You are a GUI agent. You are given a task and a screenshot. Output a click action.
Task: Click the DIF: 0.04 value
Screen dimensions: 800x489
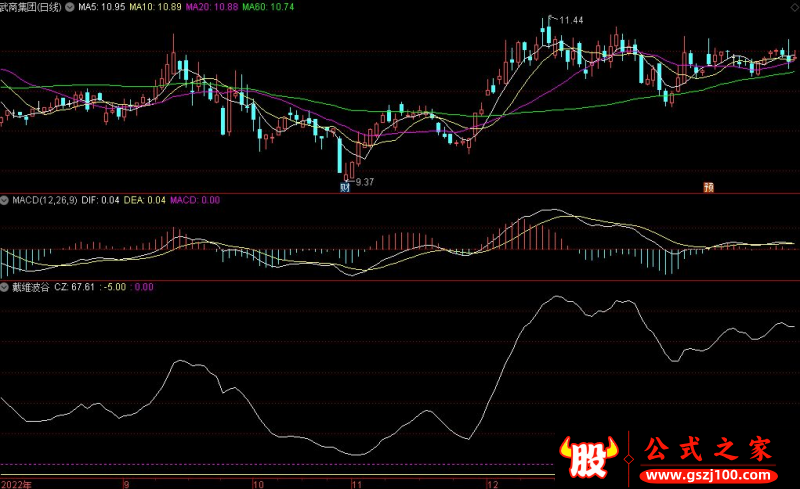tap(101, 200)
